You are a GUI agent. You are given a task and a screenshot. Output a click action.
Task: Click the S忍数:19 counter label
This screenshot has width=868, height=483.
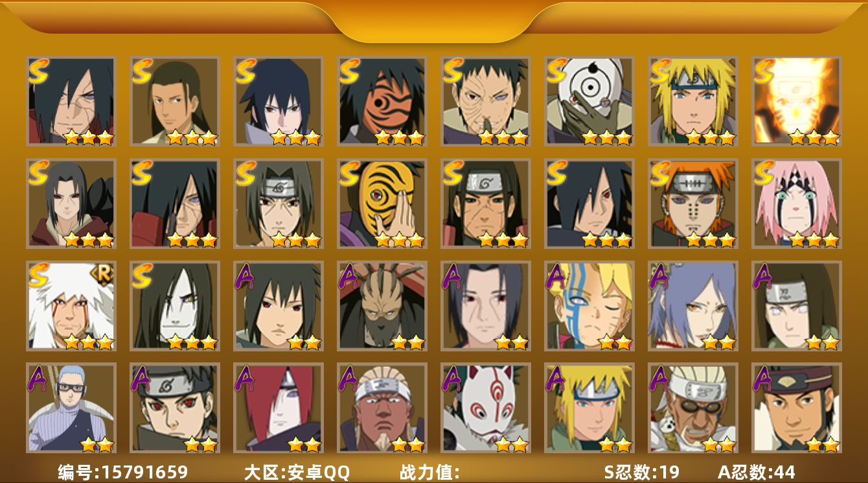click(641, 472)
